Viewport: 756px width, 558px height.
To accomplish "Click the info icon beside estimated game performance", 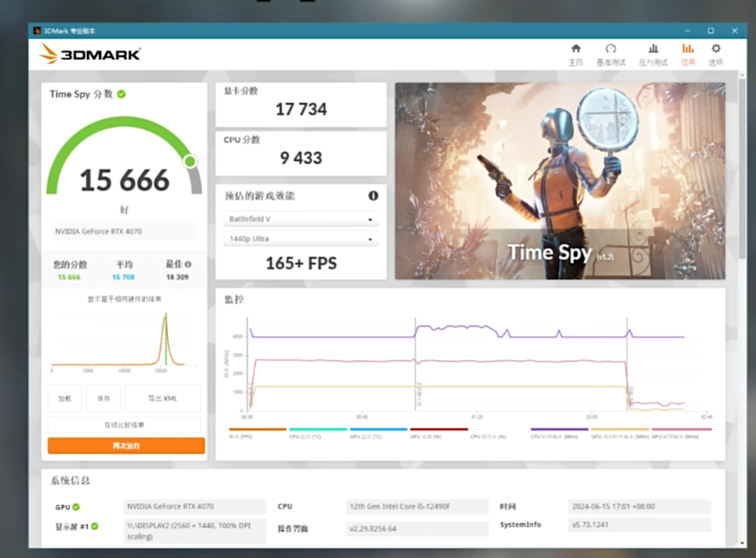I will pyautogui.click(x=373, y=196).
